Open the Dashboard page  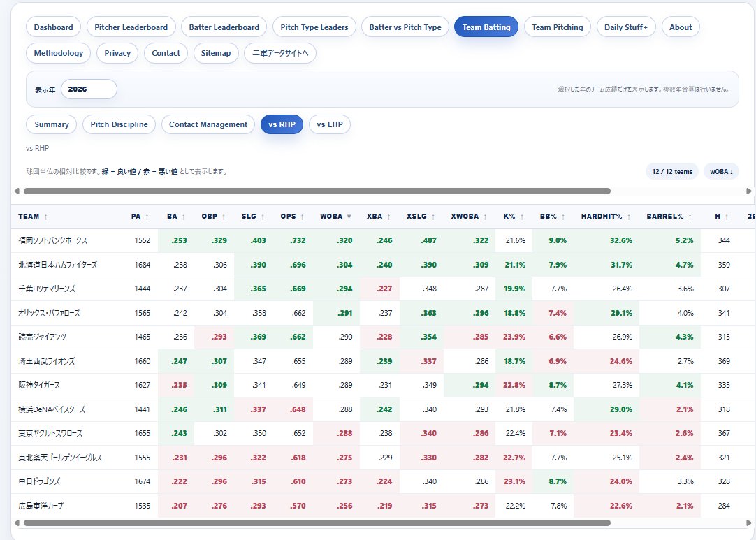[x=54, y=27]
